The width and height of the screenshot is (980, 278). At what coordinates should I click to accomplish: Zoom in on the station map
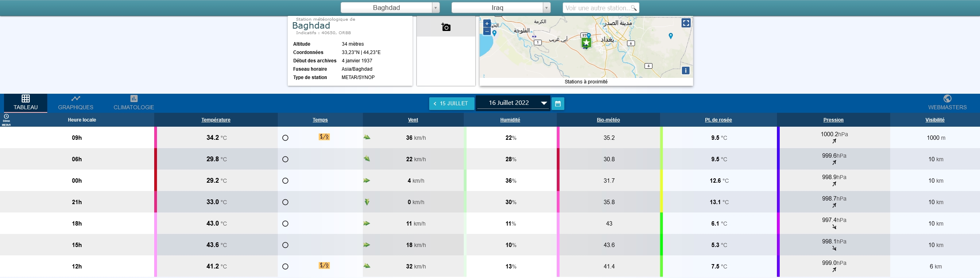tap(487, 23)
